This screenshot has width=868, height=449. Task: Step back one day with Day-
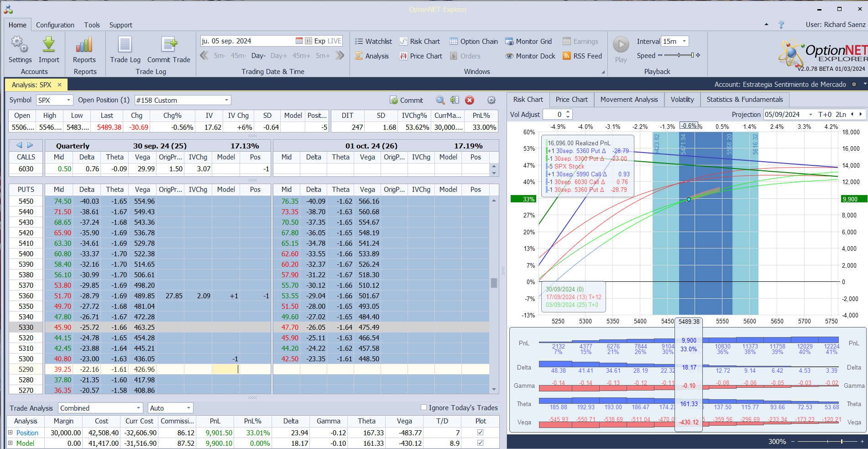coord(258,56)
